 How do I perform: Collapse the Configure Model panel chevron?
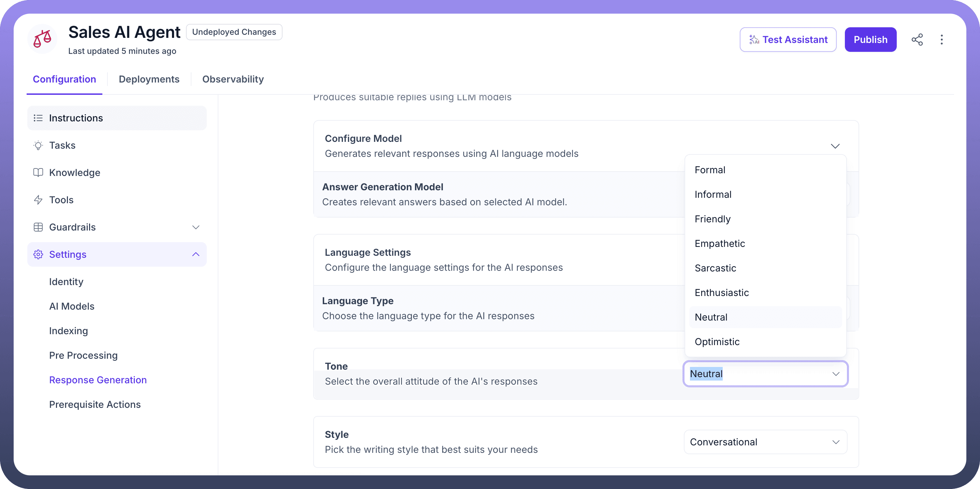click(835, 146)
